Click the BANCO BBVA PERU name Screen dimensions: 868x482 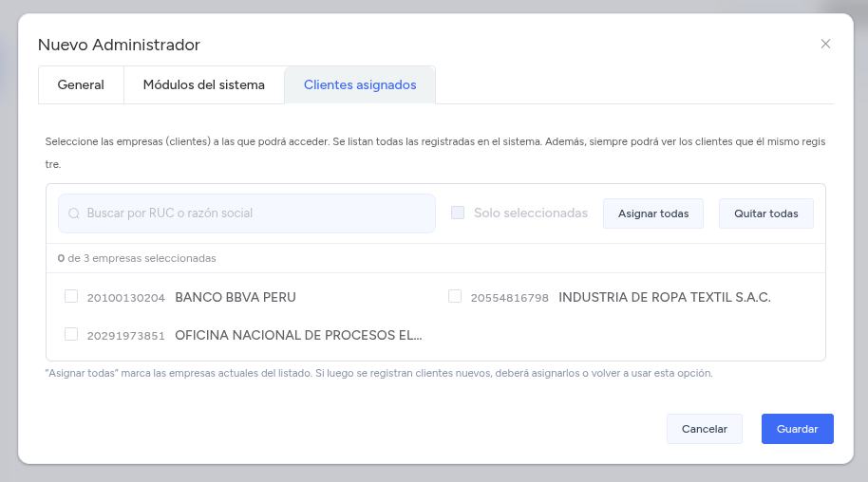point(236,297)
